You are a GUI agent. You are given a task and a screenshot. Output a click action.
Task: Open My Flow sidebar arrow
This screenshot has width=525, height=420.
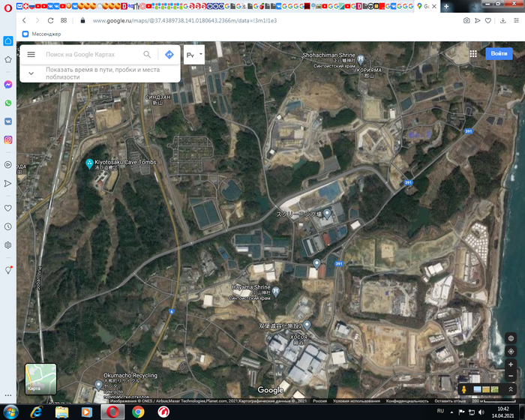[8, 183]
